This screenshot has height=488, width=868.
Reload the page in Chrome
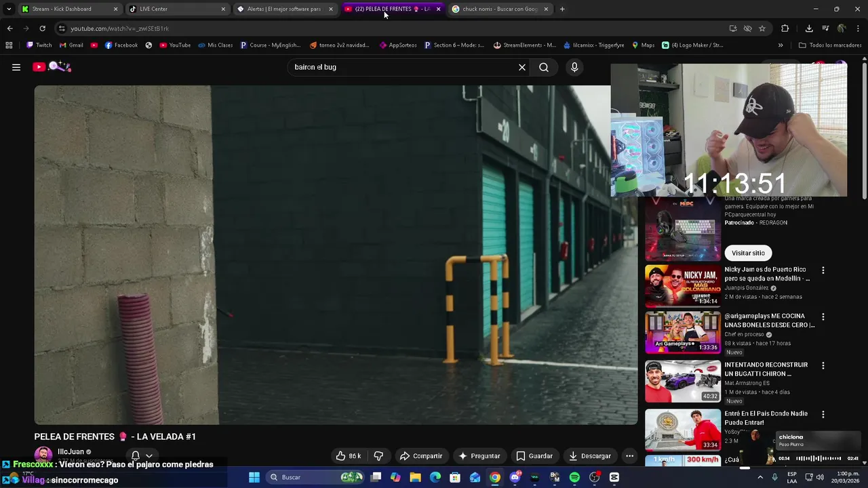(x=42, y=28)
